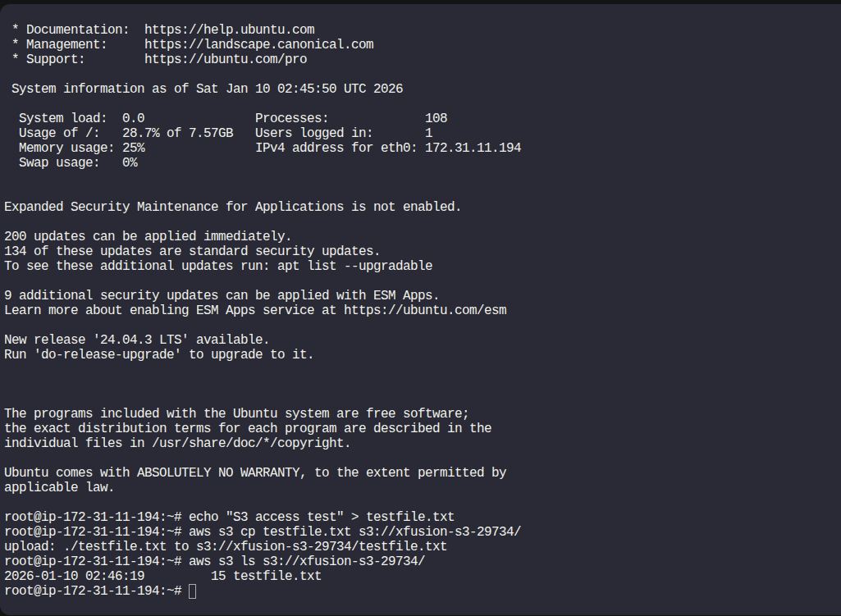Click the https://landscape.canonical.com management URL

259,44
